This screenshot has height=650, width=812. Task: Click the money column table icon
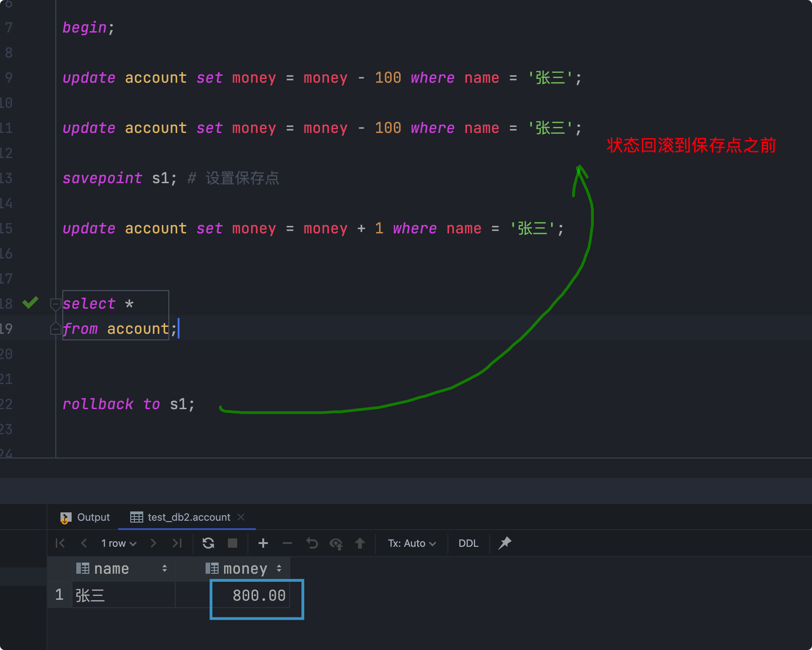(212, 568)
